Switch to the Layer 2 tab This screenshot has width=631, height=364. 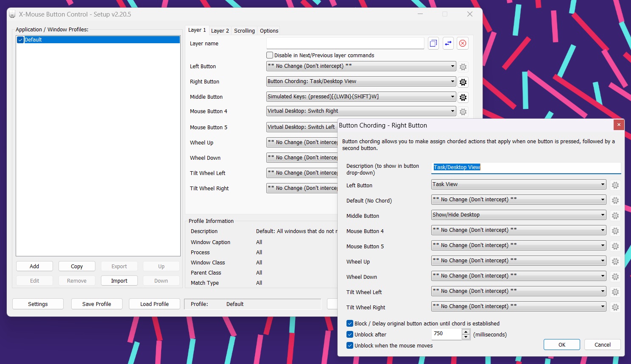click(x=220, y=31)
